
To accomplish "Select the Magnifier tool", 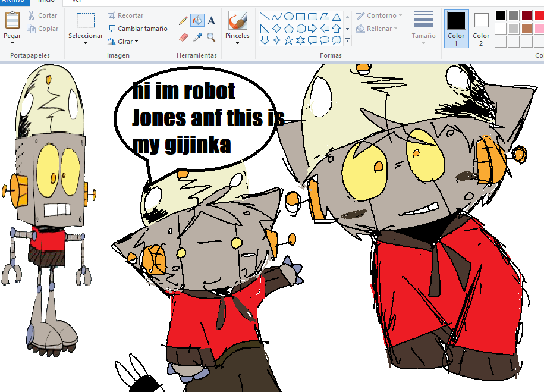I will pos(211,37).
